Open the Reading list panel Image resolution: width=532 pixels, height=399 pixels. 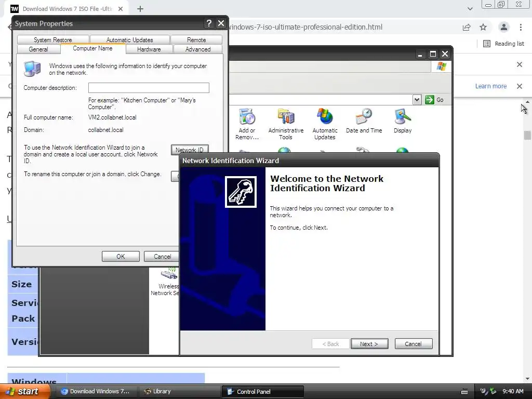[x=503, y=44]
